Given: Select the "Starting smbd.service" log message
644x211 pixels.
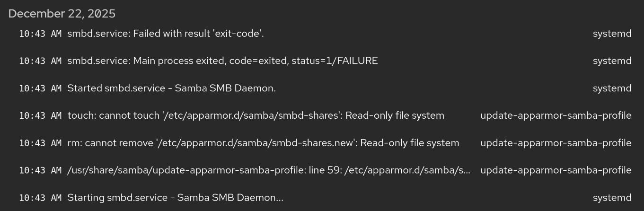Looking at the screenshot, I should (x=175, y=198).
